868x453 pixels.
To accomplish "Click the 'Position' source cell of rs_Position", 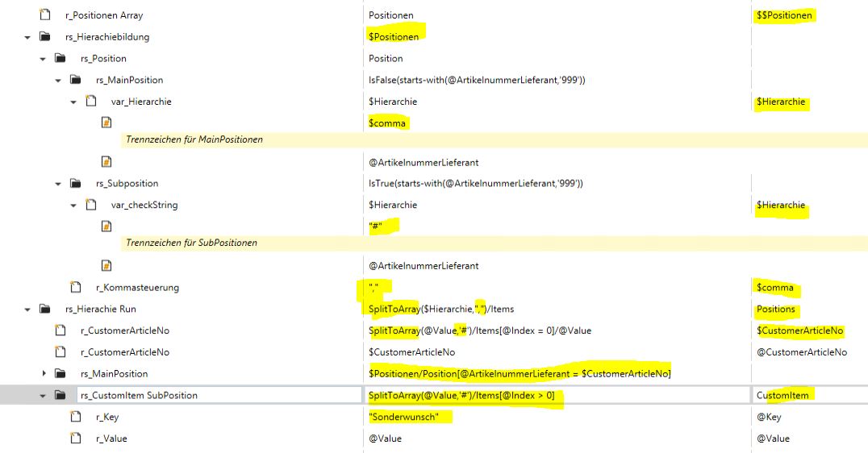I will pyautogui.click(x=386, y=58).
